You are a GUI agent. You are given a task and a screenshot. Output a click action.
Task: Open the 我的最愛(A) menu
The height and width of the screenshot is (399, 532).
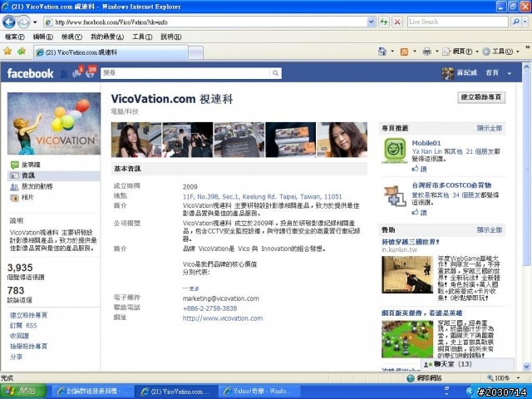[x=107, y=37]
